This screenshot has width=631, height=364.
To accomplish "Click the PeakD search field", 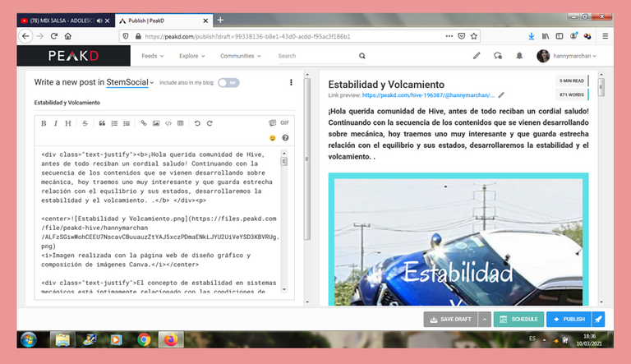I will tap(317, 56).
